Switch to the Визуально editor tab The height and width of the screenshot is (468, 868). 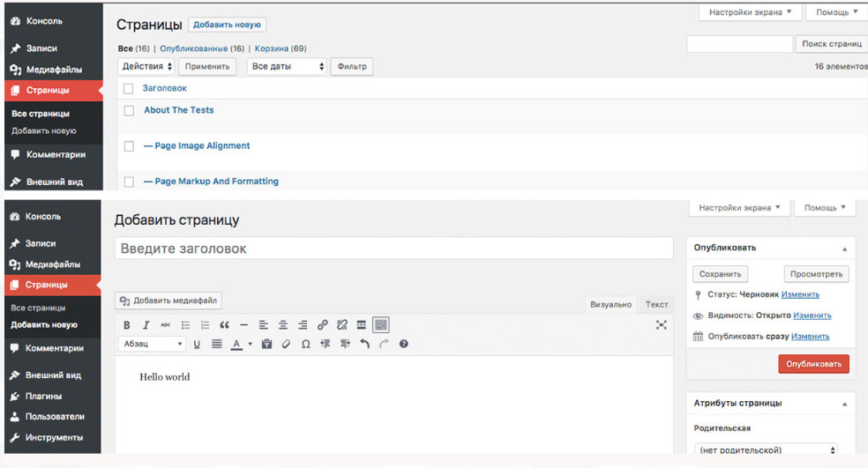click(x=610, y=304)
